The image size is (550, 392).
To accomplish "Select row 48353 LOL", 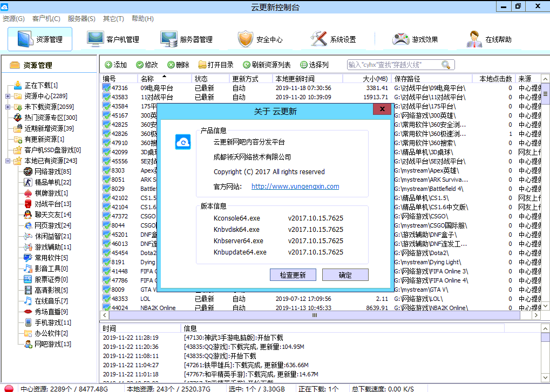I will click(x=321, y=299).
